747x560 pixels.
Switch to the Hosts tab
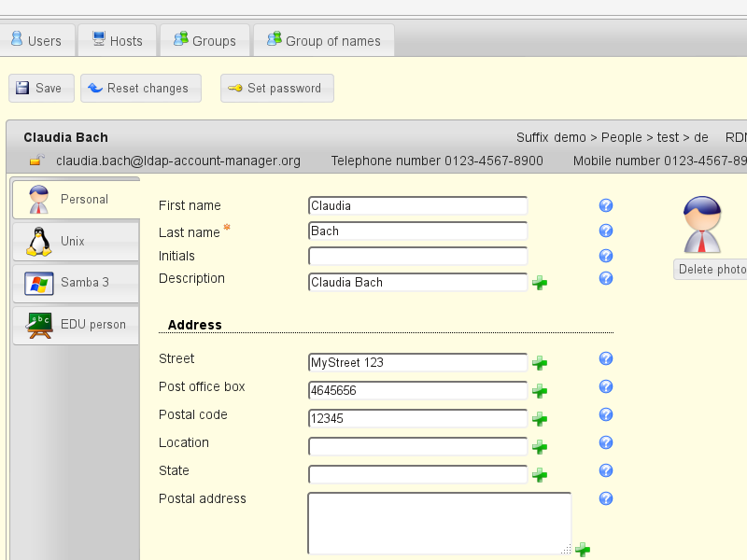(118, 41)
